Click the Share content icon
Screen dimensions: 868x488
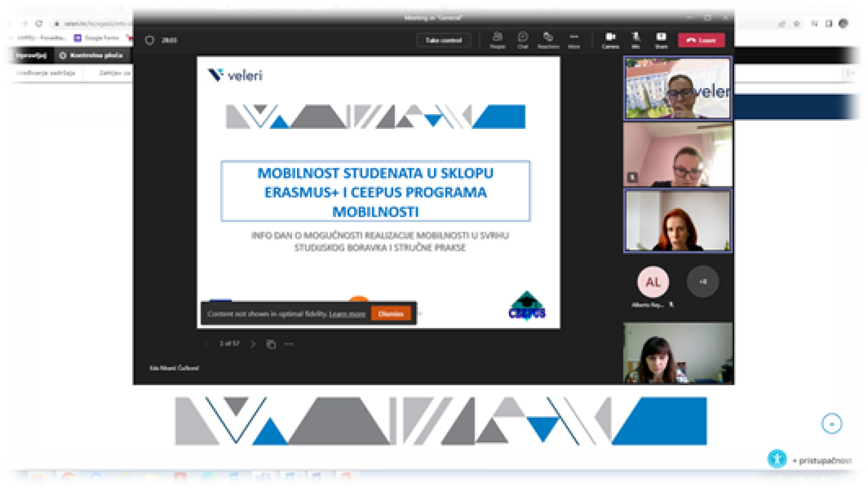(x=661, y=39)
